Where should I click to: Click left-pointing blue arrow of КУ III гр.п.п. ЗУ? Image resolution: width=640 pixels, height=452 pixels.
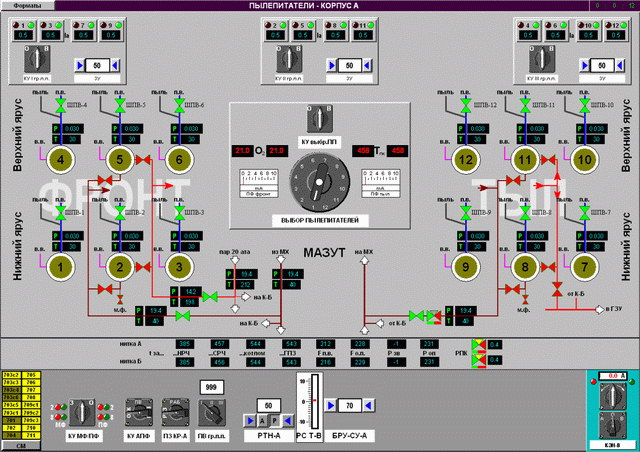(620, 65)
